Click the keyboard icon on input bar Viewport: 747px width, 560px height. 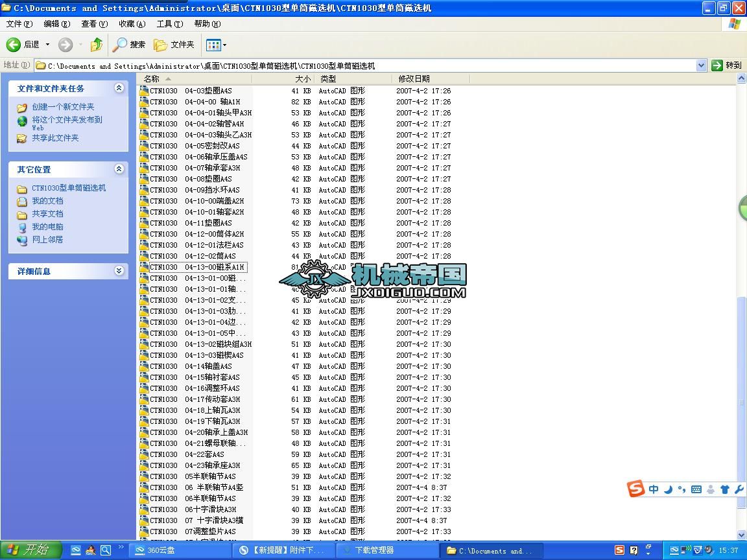[x=696, y=489]
